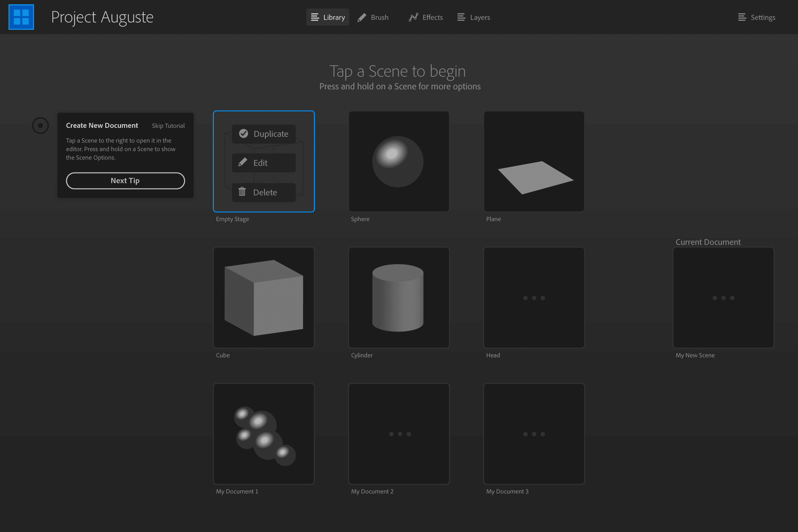Switch to the Library tab
Viewport: 798px width, 532px height.
pyautogui.click(x=327, y=17)
